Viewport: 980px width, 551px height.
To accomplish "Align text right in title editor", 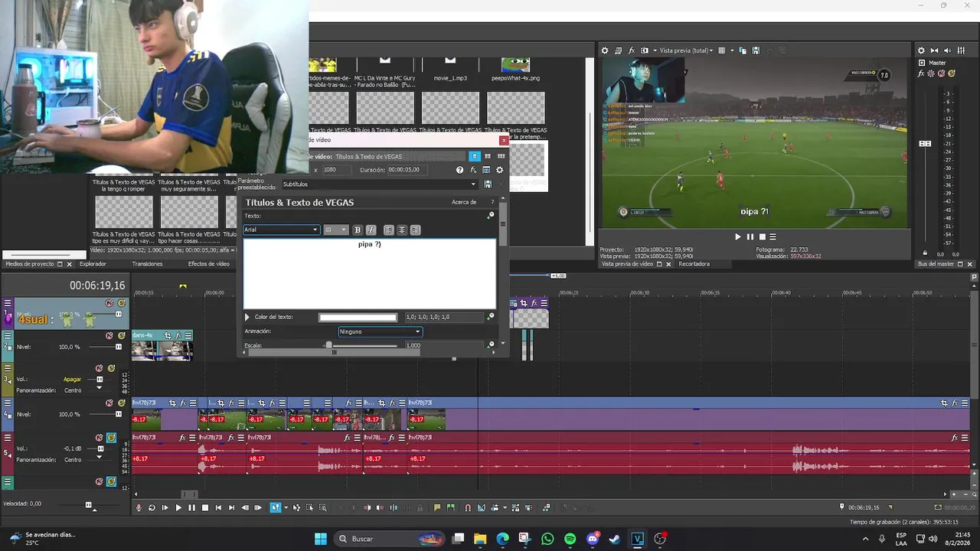I will (x=415, y=230).
